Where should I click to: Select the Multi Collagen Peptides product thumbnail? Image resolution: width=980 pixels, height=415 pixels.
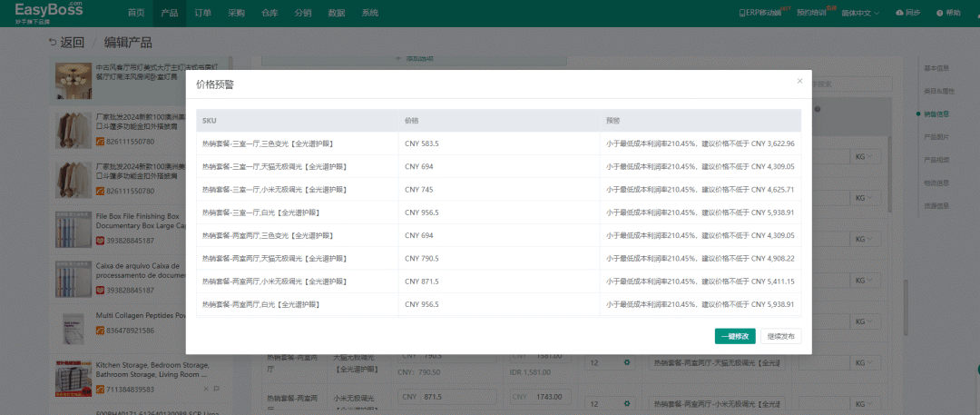pyautogui.click(x=73, y=328)
